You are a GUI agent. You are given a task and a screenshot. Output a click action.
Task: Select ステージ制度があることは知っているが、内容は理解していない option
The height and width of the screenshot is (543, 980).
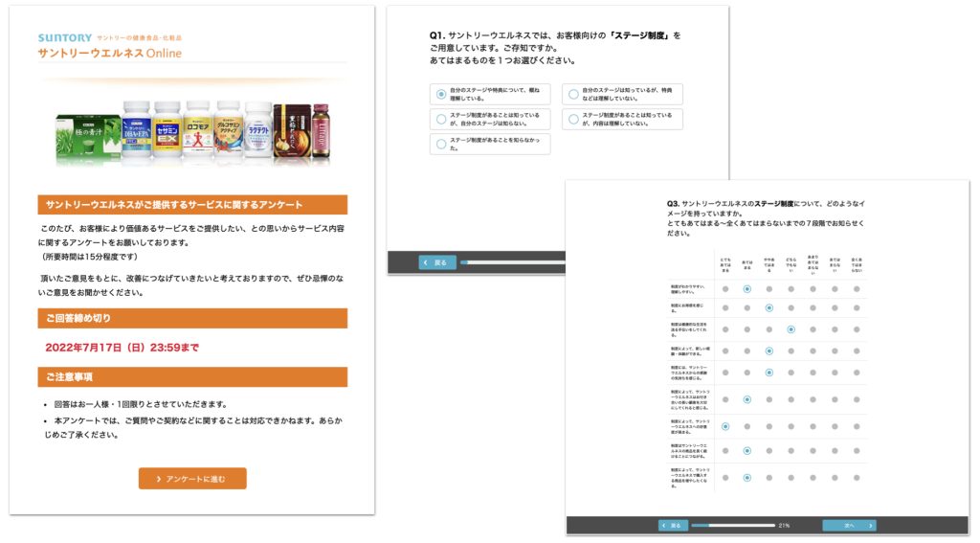[573, 119]
